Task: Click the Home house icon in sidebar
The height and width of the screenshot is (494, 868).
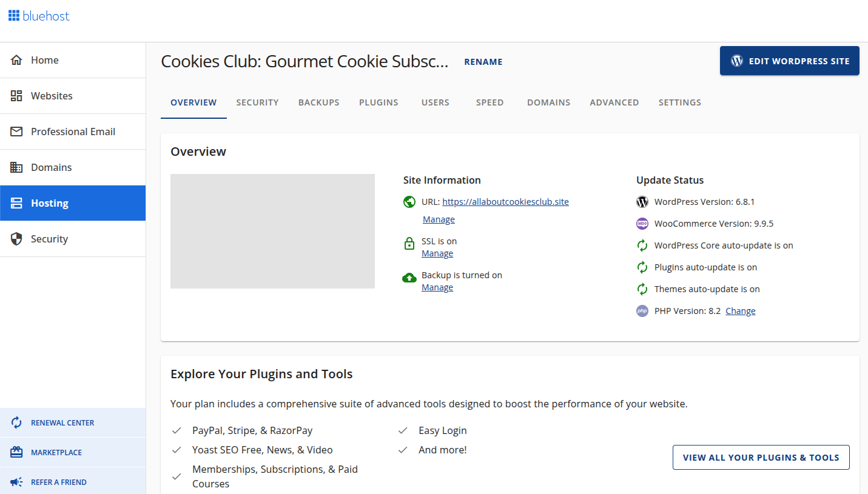Action: (x=16, y=60)
